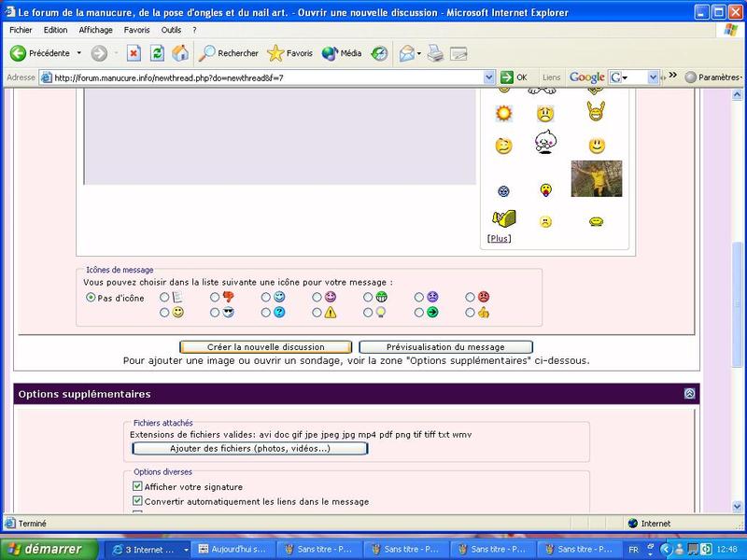Click the Stop loading icon
The image size is (747, 560).
coord(134,53)
